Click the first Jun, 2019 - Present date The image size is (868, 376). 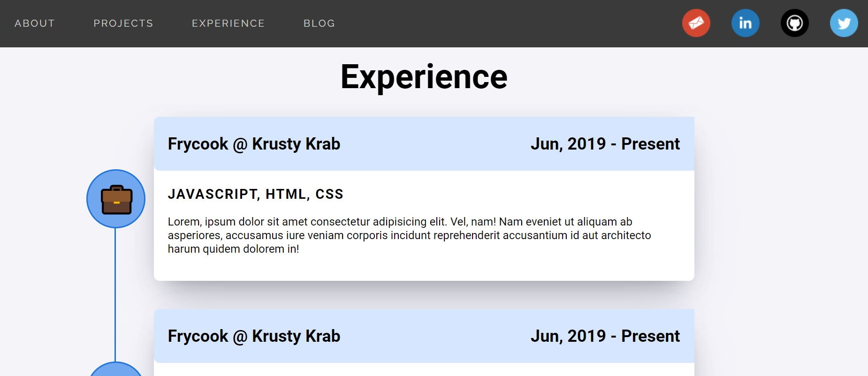605,144
